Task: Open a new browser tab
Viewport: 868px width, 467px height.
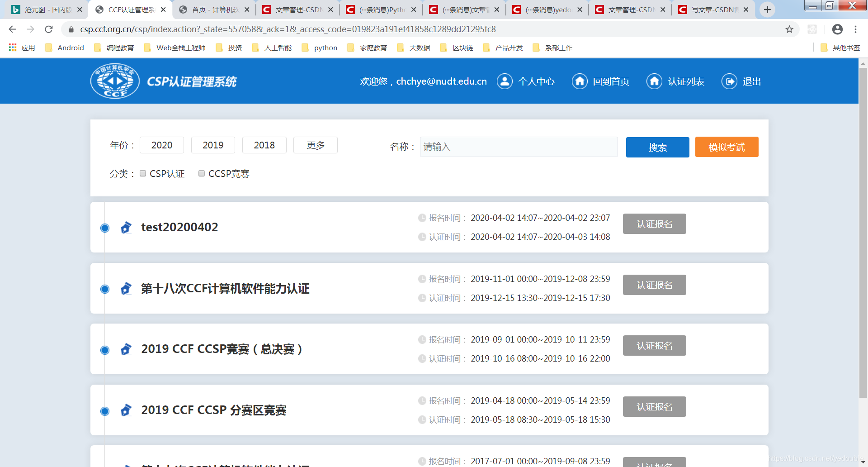Action: (767, 10)
